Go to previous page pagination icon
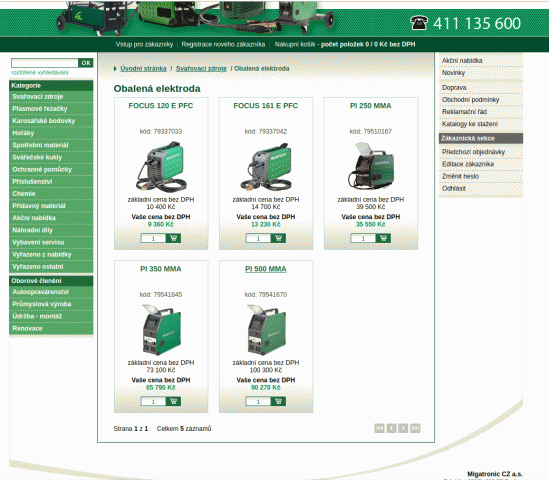This screenshot has width=549, height=480. click(391, 428)
